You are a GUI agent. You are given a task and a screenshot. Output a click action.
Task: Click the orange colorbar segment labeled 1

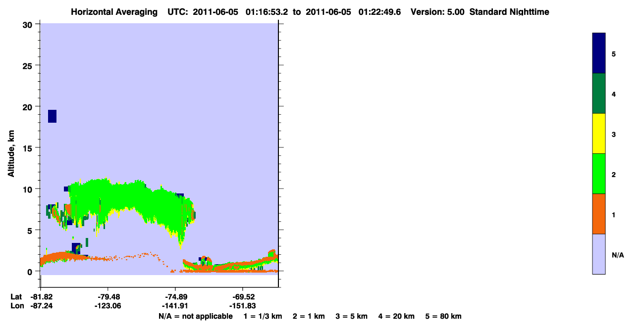point(599,214)
